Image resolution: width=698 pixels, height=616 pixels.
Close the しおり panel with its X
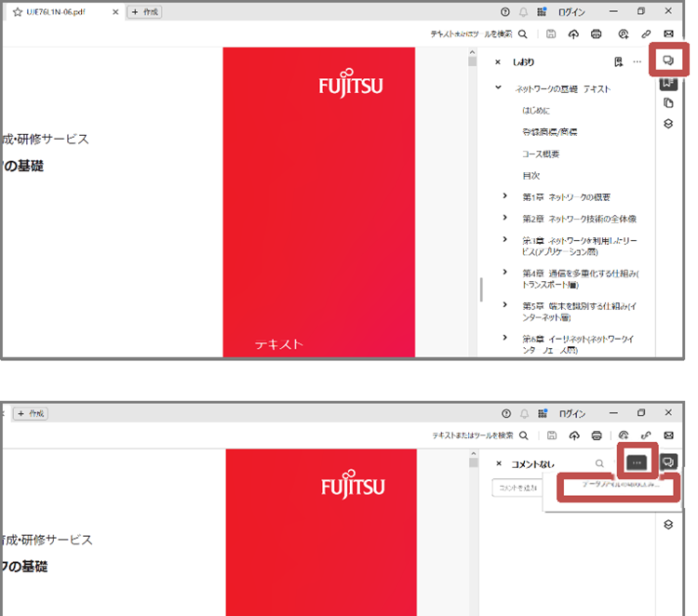[498, 62]
